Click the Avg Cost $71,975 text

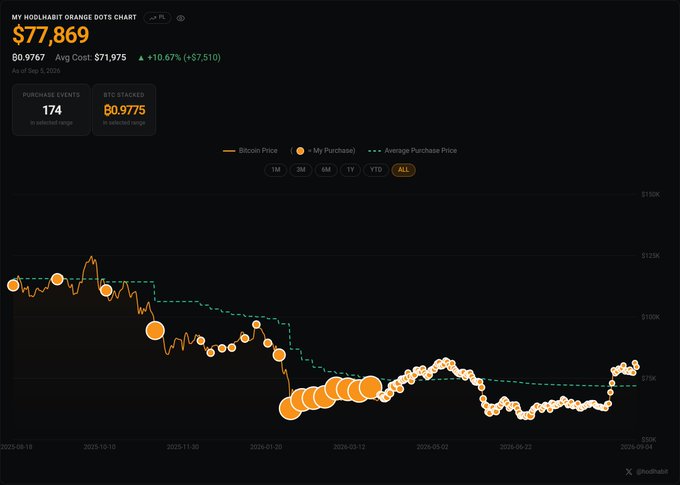click(x=91, y=57)
